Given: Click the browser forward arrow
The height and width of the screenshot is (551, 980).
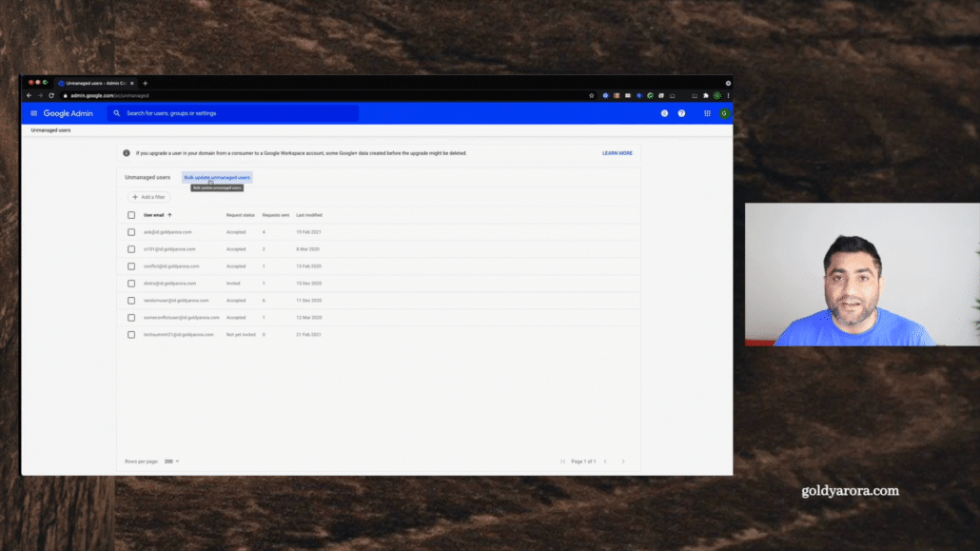Looking at the screenshot, I should click(x=40, y=96).
